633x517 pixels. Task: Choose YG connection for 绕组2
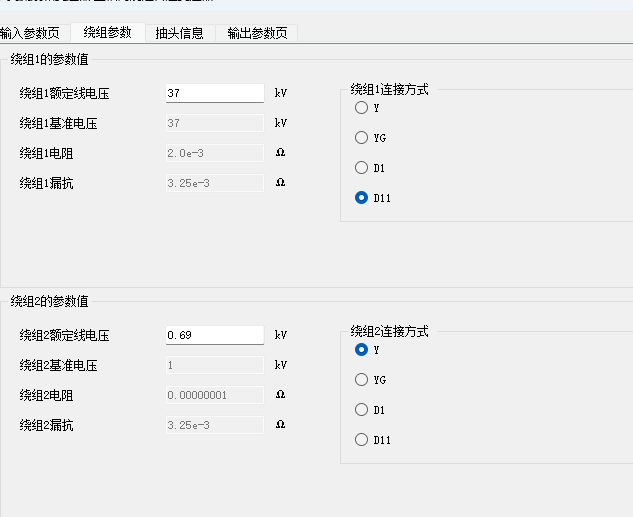pyautogui.click(x=362, y=380)
